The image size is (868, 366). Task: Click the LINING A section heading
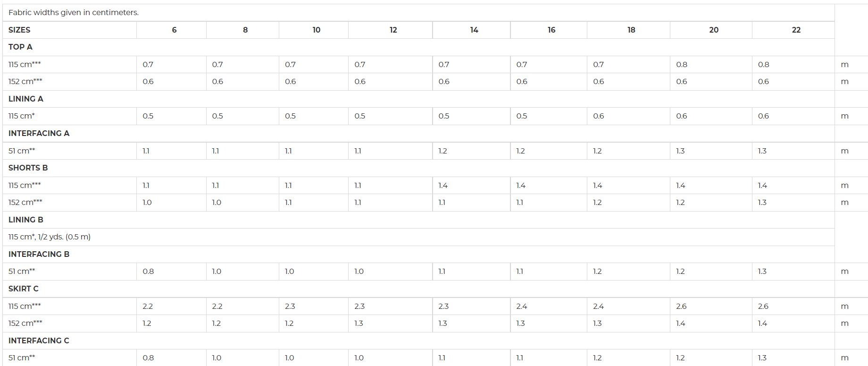click(26, 99)
